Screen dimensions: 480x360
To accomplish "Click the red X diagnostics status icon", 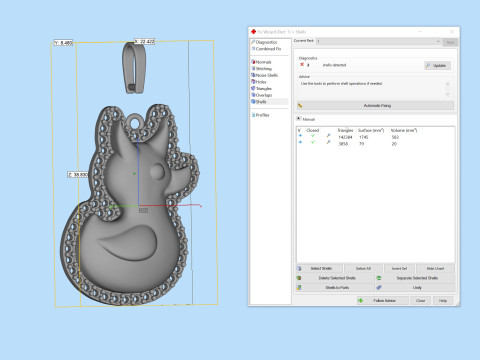I will coord(302,65).
